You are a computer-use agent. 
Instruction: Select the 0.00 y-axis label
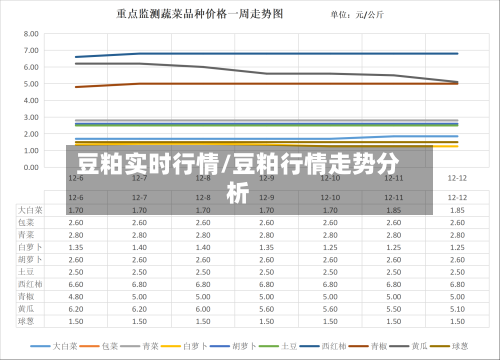pyautogui.click(x=31, y=167)
